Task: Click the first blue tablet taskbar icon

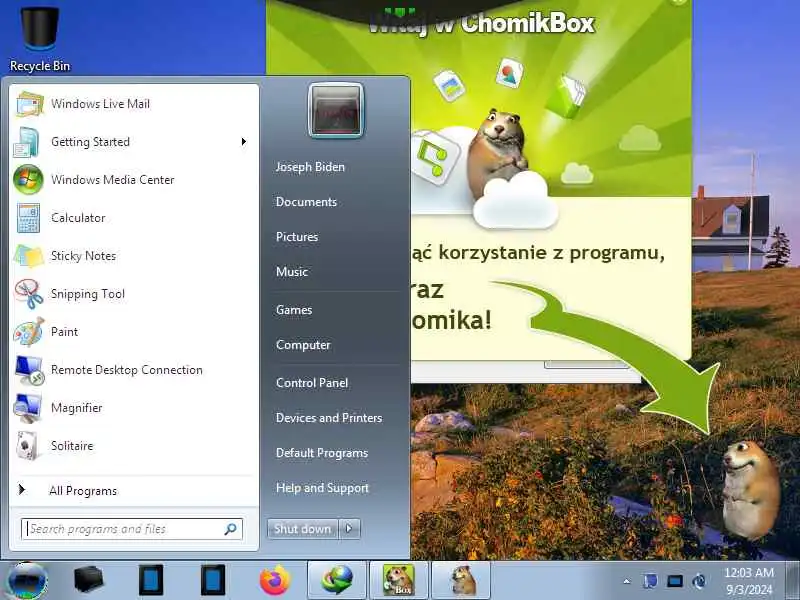Action: pos(151,580)
